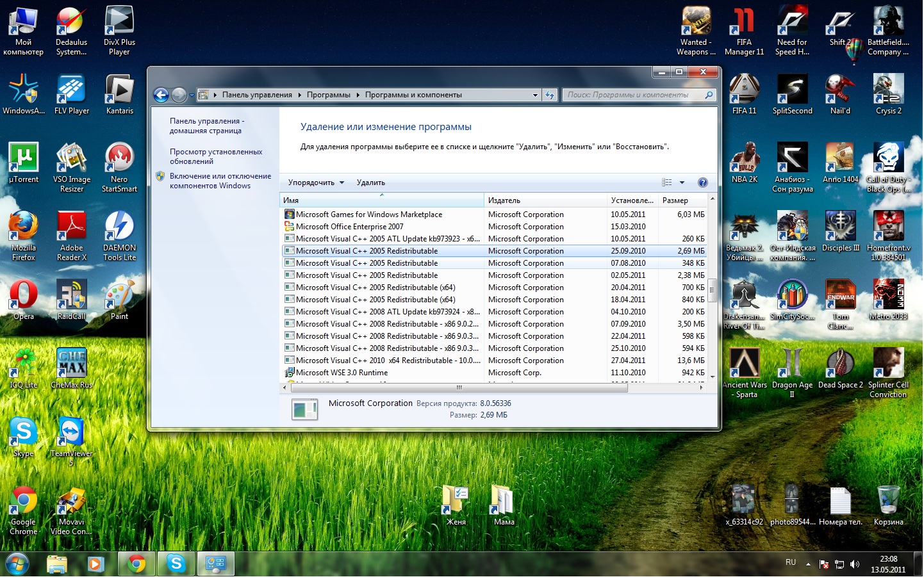Select Visual C++ 2005 Redistributable dated 07.08.2010
Viewport: 924px width, 577px height.
coord(494,263)
